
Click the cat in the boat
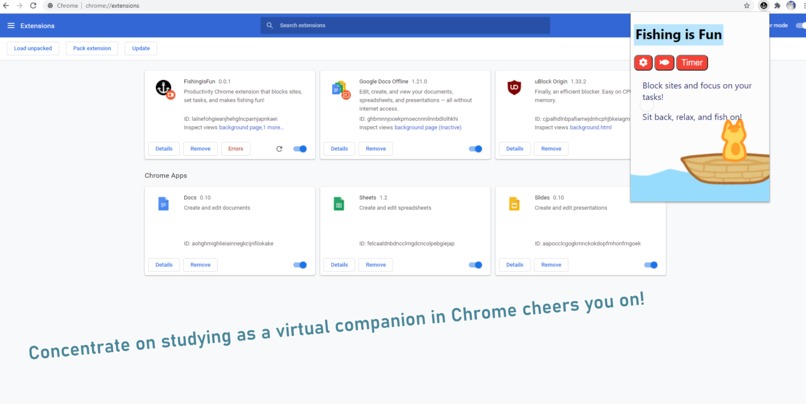tap(734, 141)
